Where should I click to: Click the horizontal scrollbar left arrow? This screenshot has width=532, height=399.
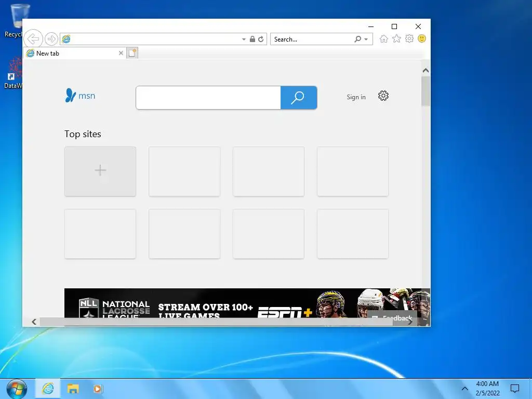(x=34, y=322)
